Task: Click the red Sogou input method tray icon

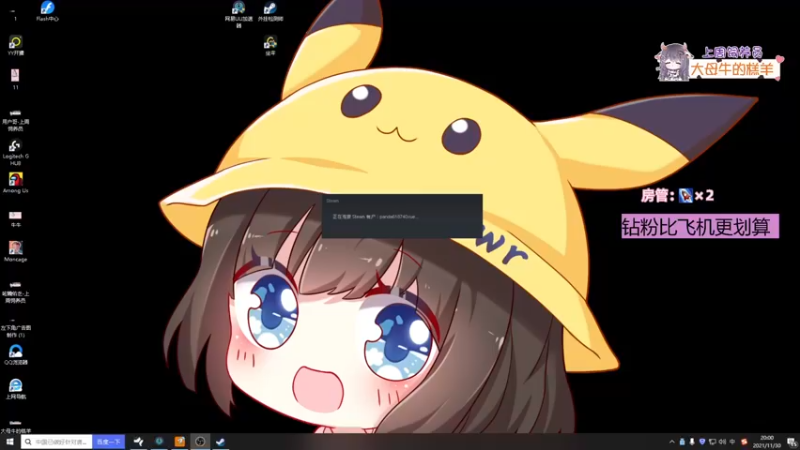Action: [744, 442]
